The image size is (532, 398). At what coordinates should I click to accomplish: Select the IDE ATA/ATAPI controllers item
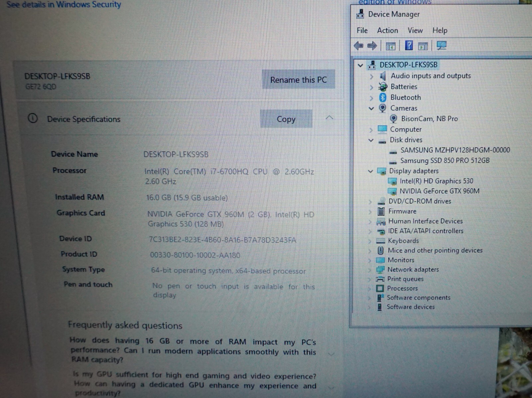click(425, 231)
